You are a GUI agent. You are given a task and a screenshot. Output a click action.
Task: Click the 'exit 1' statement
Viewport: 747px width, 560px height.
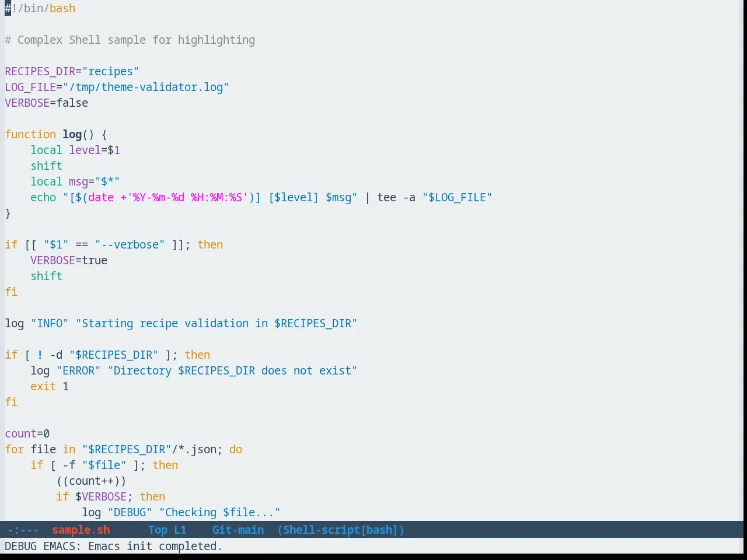[50, 386]
